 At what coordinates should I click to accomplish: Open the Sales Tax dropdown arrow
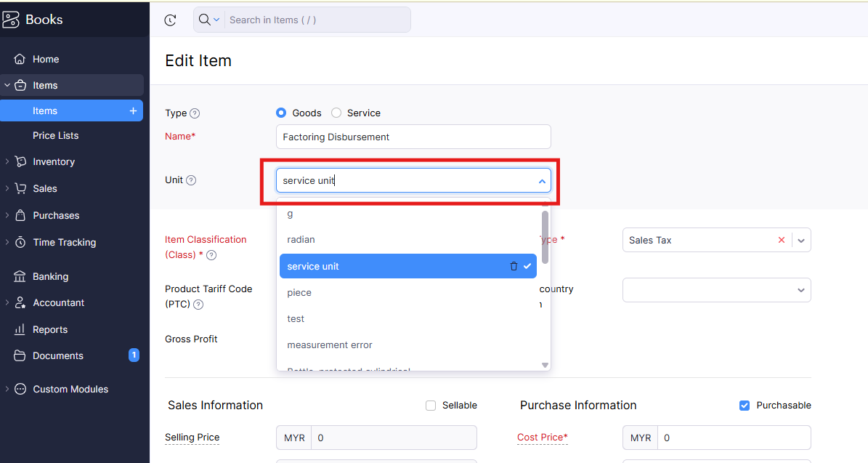point(801,241)
